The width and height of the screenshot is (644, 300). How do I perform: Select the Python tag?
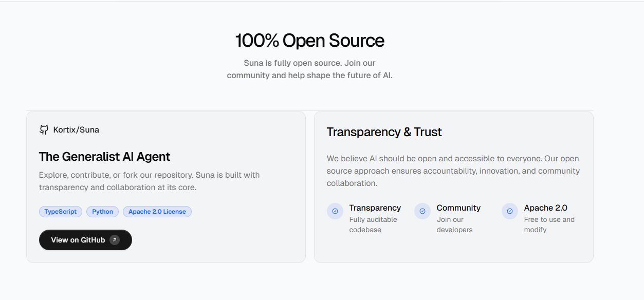[x=103, y=212]
